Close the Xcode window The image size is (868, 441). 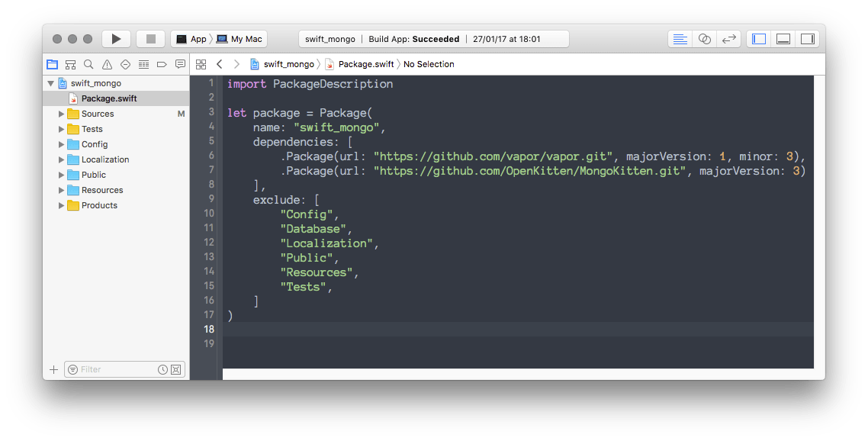pyautogui.click(x=57, y=39)
